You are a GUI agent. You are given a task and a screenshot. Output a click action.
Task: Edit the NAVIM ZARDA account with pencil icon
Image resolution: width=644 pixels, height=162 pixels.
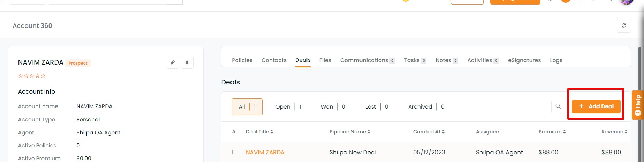[x=173, y=62]
